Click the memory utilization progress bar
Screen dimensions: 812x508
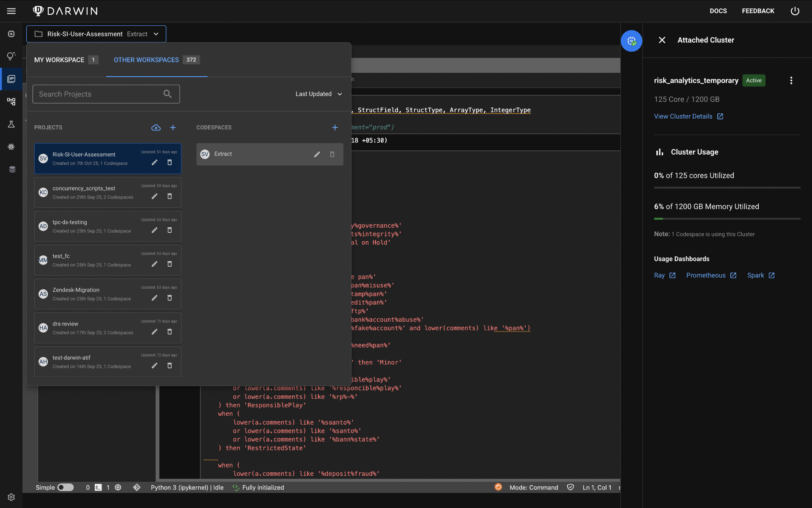click(727, 219)
